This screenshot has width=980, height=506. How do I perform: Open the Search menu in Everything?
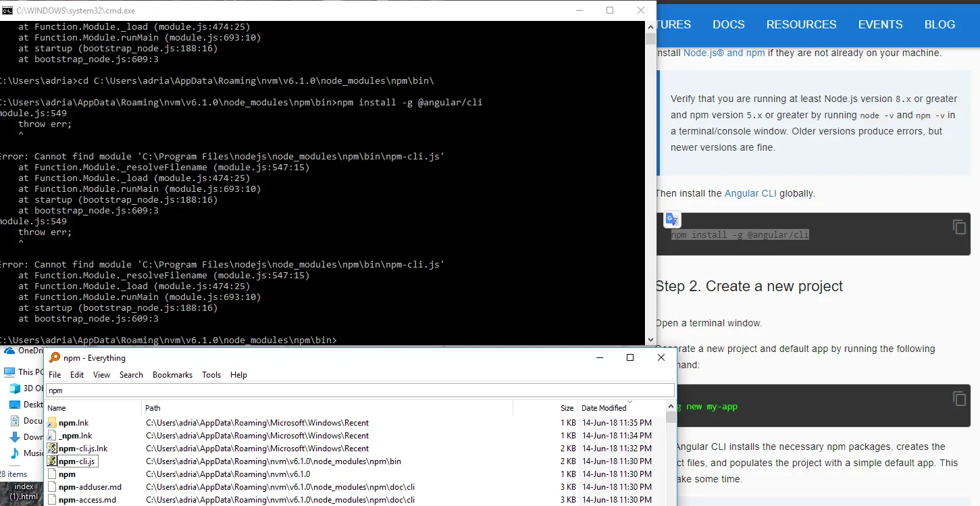click(x=131, y=375)
